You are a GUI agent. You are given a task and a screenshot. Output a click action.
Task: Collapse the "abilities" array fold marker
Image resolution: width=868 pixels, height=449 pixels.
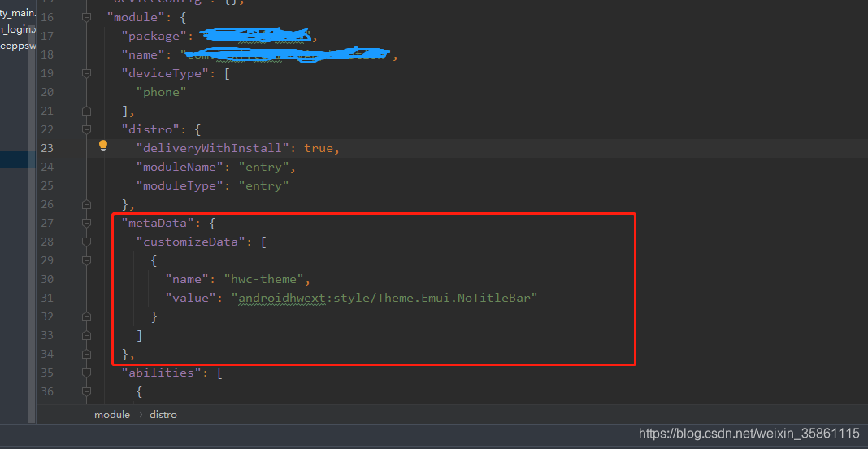coord(86,373)
